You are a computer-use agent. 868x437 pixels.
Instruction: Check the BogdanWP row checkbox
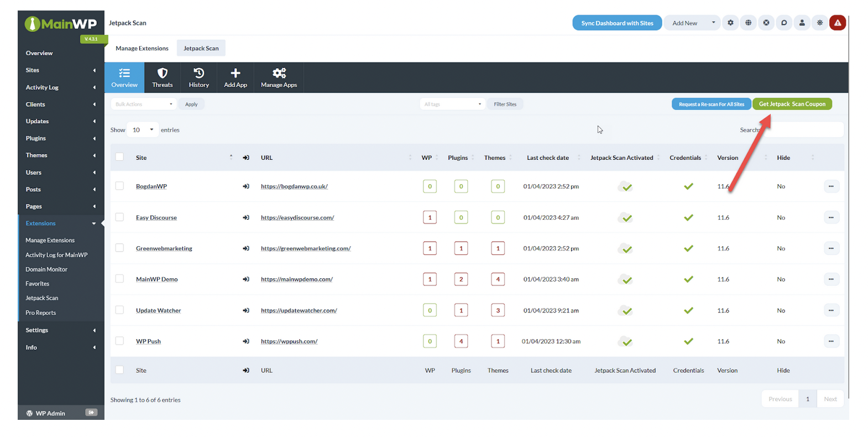119,186
